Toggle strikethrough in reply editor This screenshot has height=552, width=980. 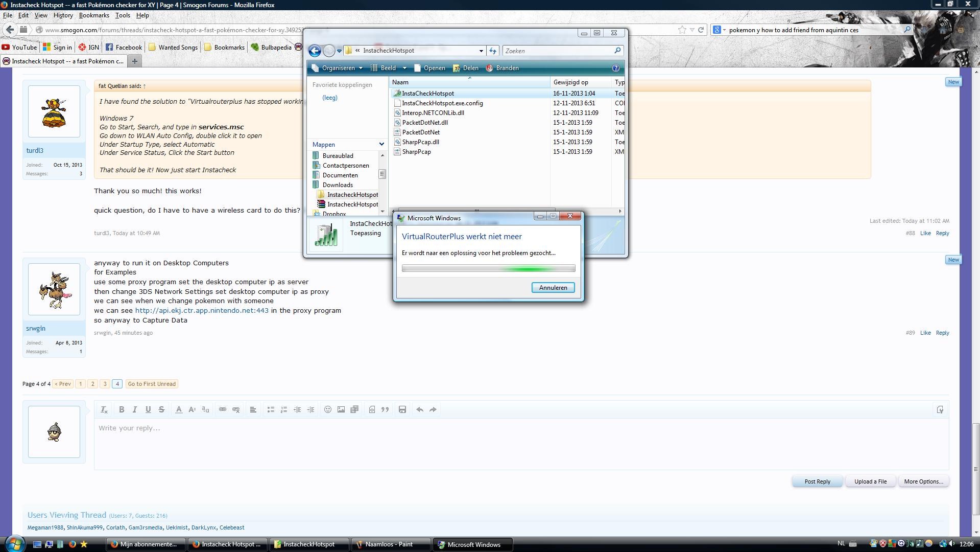click(x=161, y=409)
